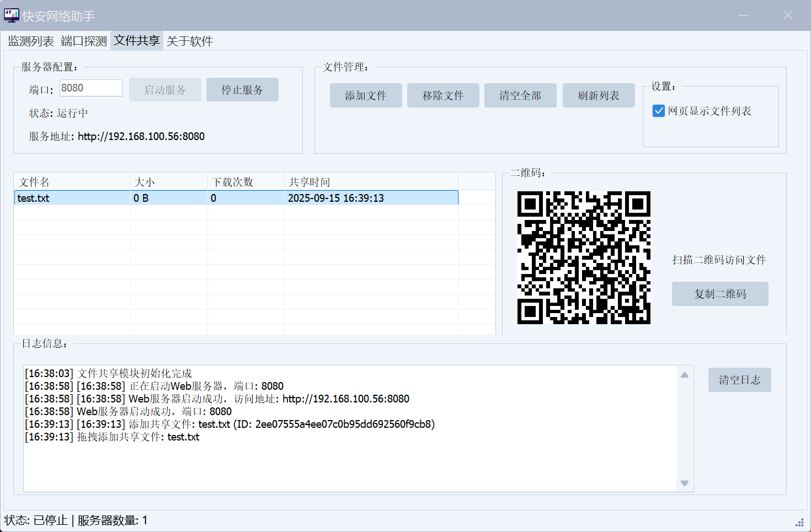Click the service address http://192.168.100.56:8080 text
811x532 pixels.
point(141,136)
